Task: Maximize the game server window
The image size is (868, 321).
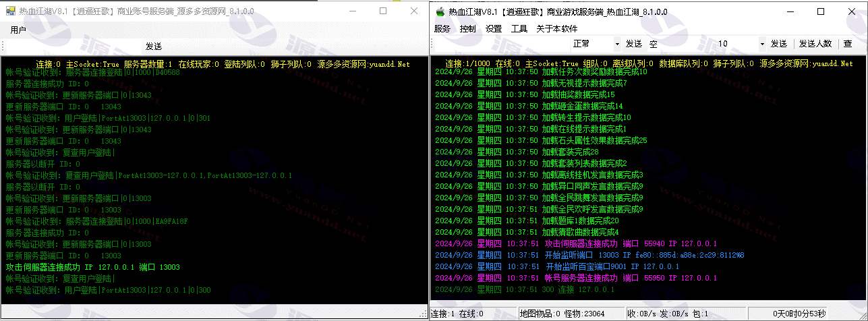Action: coord(821,11)
